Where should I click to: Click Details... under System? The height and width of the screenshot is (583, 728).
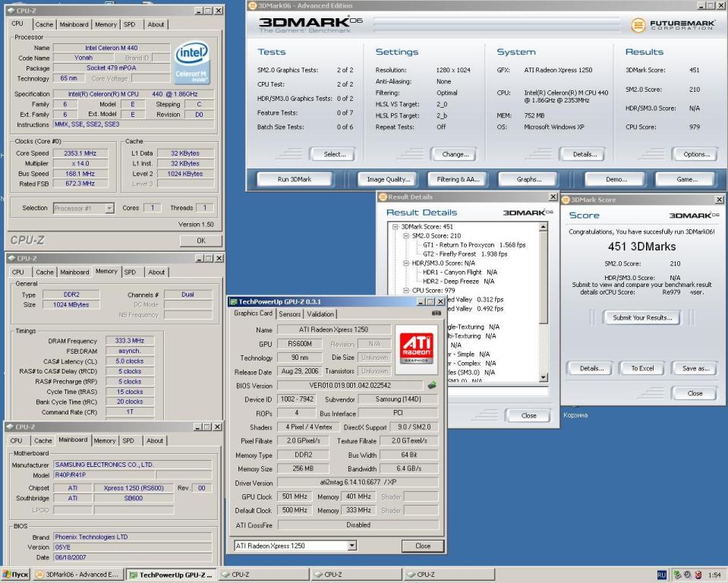coord(585,154)
